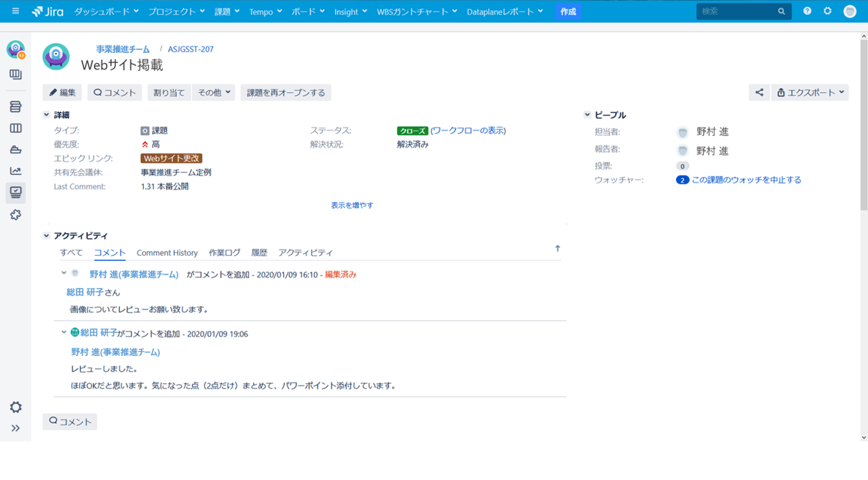868x480 pixels.
Task: Open the reports chart icon in the sidebar
Action: pyautogui.click(x=16, y=171)
